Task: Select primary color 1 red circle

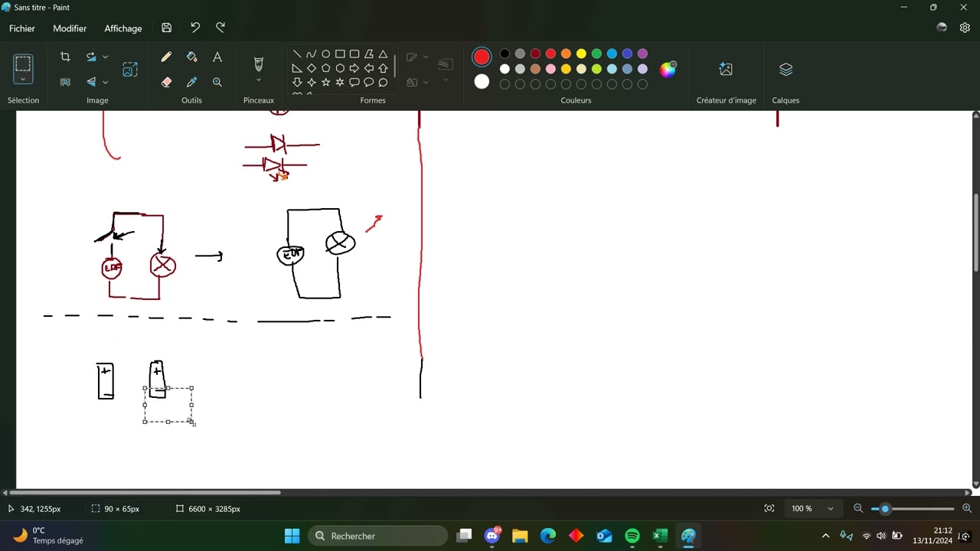Action: [x=482, y=57]
